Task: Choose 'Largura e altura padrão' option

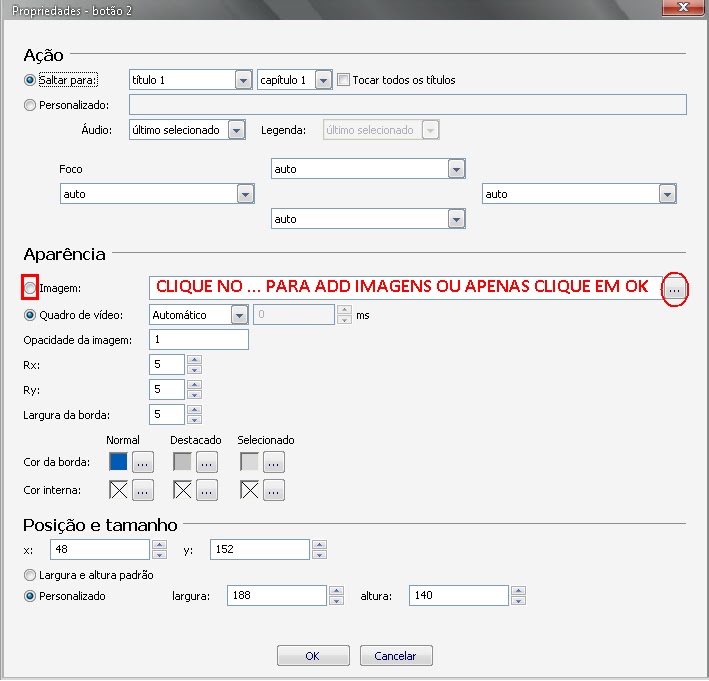Action: [x=29, y=575]
